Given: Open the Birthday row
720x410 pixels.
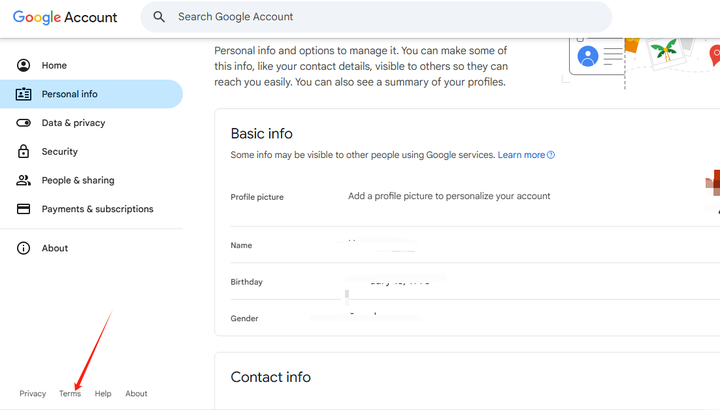Looking at the screenshot, I should pos(475,281).
